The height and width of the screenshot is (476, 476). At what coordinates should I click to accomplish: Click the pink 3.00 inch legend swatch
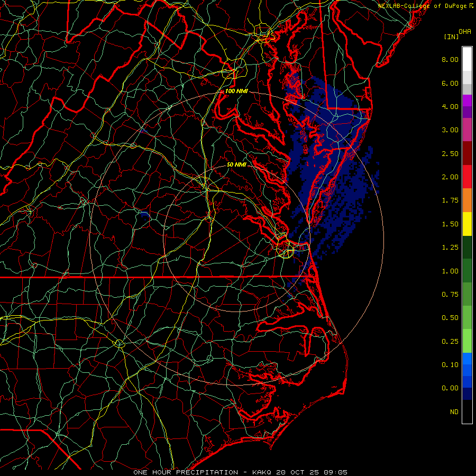pyautogui.click(x=467, y=130)
